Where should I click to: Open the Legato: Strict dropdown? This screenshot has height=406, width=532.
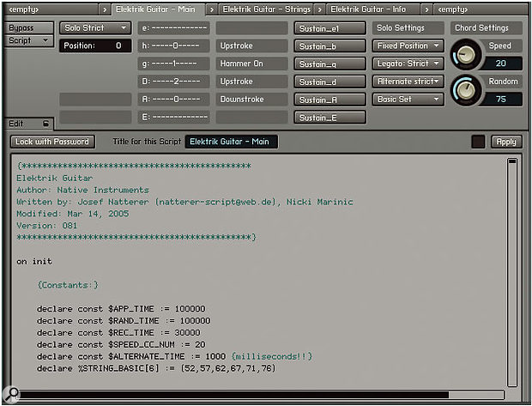pos(408,64)
